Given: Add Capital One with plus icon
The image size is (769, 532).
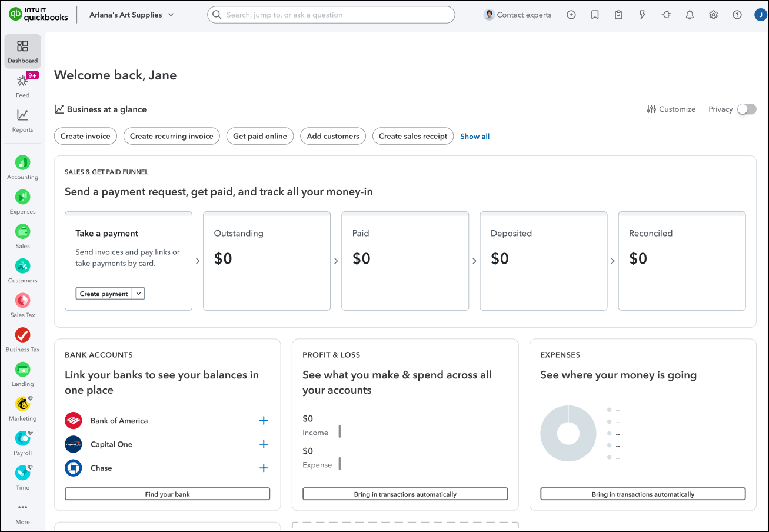Looking at the screenshot, I should pyautogui.click(x=264, y=444).
